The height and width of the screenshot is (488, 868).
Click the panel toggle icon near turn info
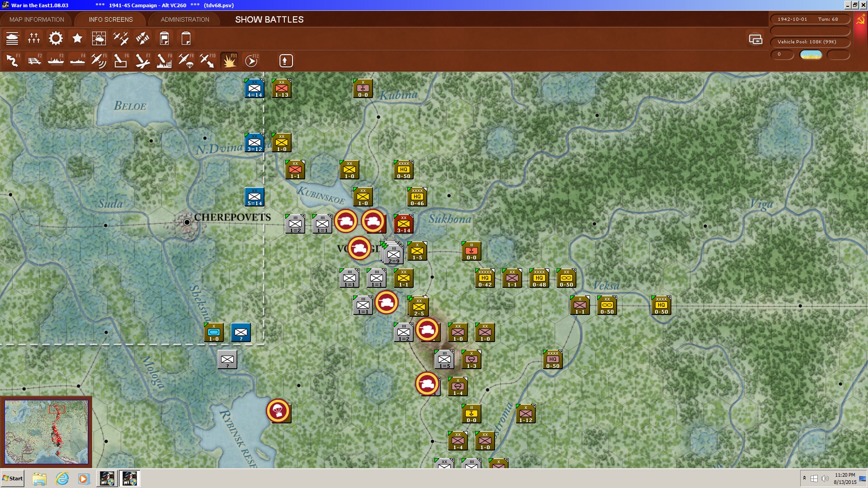[x=755, y=39]
